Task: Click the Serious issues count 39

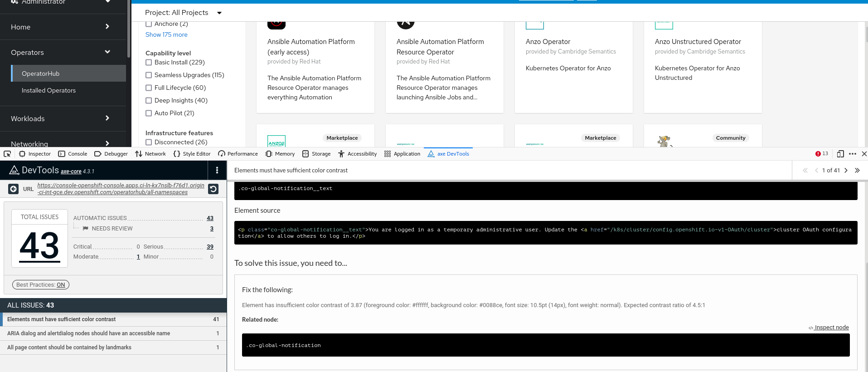Action: coord(210,247)
